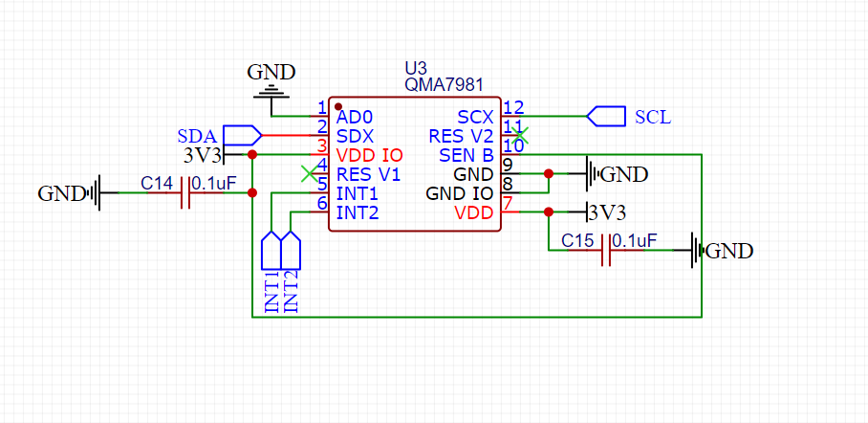The width and height of the screenshot is (868, 423).
Task: Select the GND symbol right of capacitor C15
Action: [697, 251]
